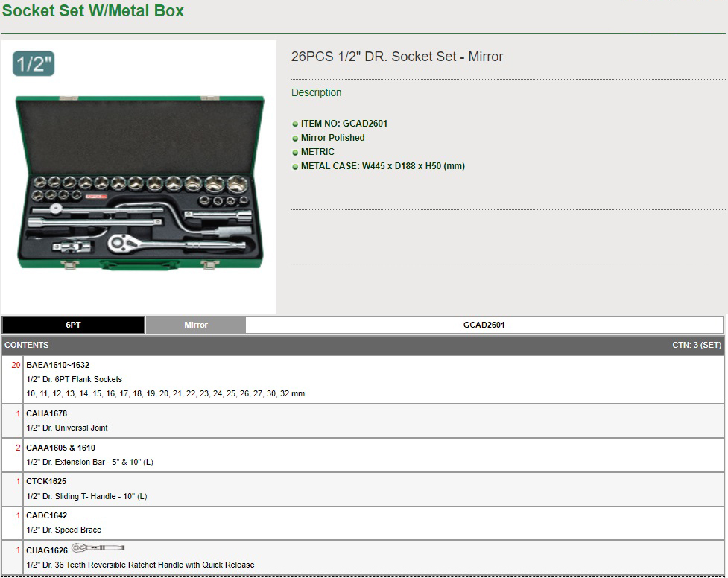Click the green bullet beside METRIC

pyautogui.click(x=295, y=153)
